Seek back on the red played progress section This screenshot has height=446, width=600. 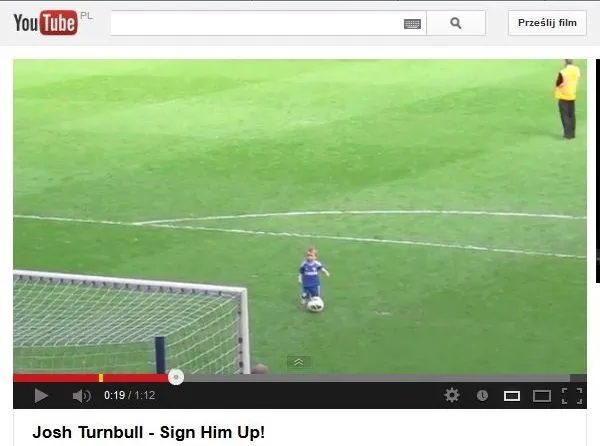(55, 378)
